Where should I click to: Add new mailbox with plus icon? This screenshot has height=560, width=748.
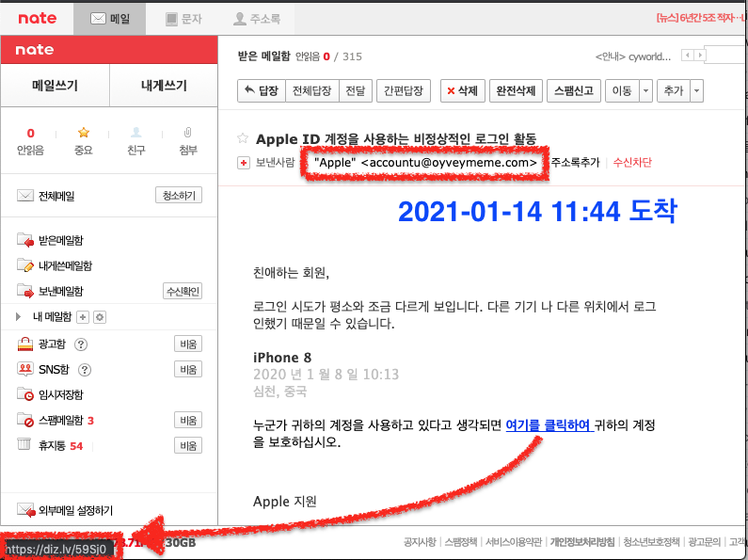tap(83, 317)
